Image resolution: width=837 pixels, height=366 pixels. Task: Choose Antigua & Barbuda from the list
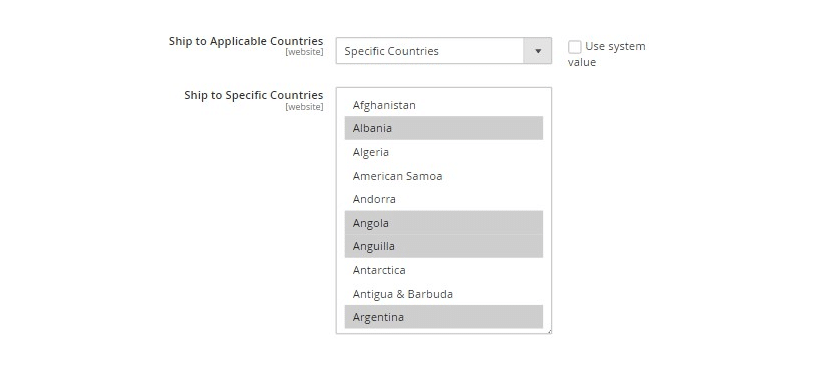(x=444, y=293)
